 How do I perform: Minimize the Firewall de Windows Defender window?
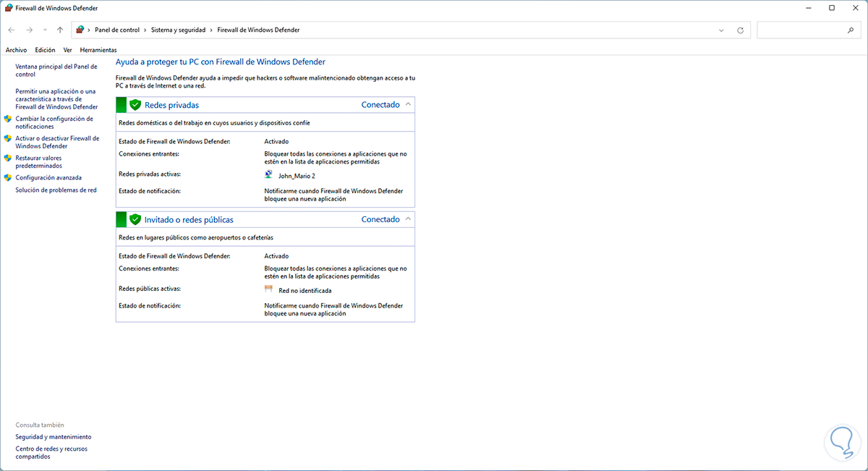(x=807, y=8)
